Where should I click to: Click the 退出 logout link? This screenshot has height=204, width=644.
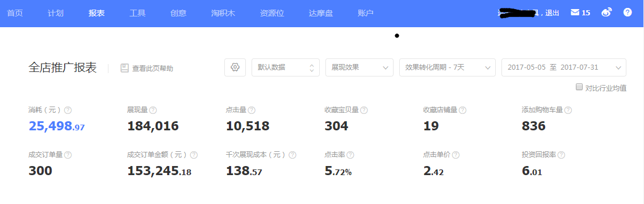click(553, 13)
